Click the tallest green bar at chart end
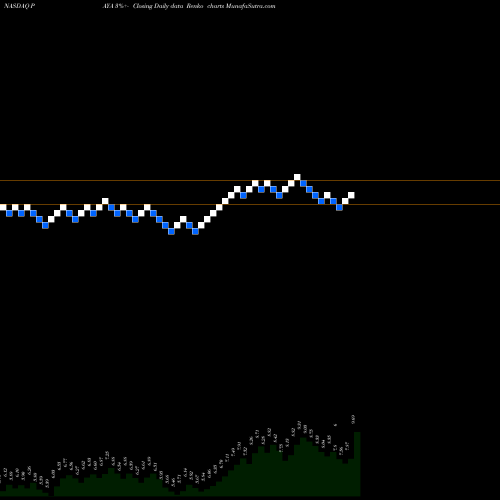 357,464
